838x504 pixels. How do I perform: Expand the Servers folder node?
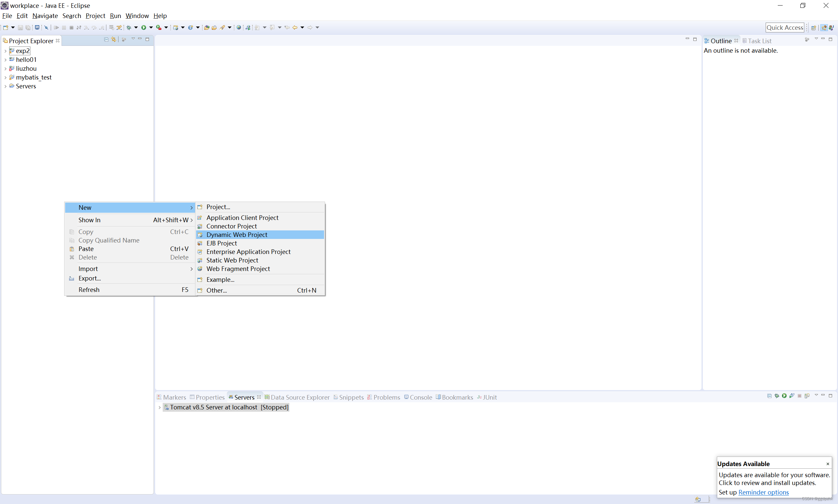[x=6, y=86]
